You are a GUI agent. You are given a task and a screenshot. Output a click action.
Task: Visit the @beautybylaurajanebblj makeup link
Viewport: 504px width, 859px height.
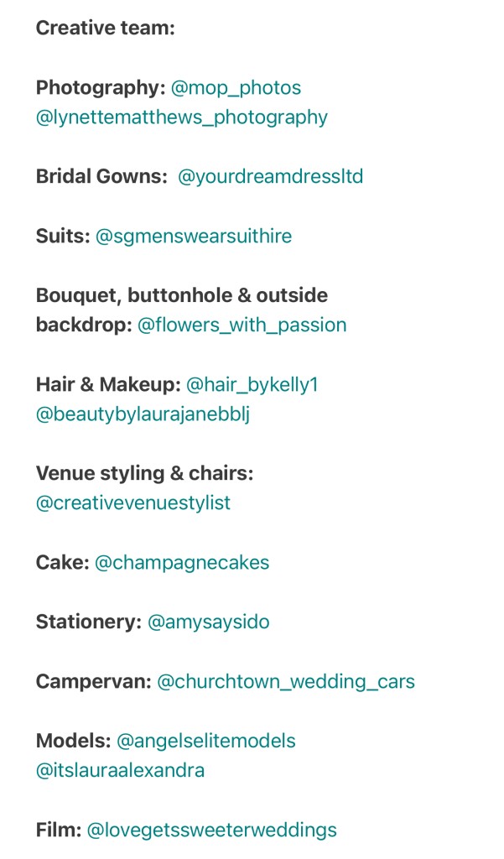coord(143,414)
